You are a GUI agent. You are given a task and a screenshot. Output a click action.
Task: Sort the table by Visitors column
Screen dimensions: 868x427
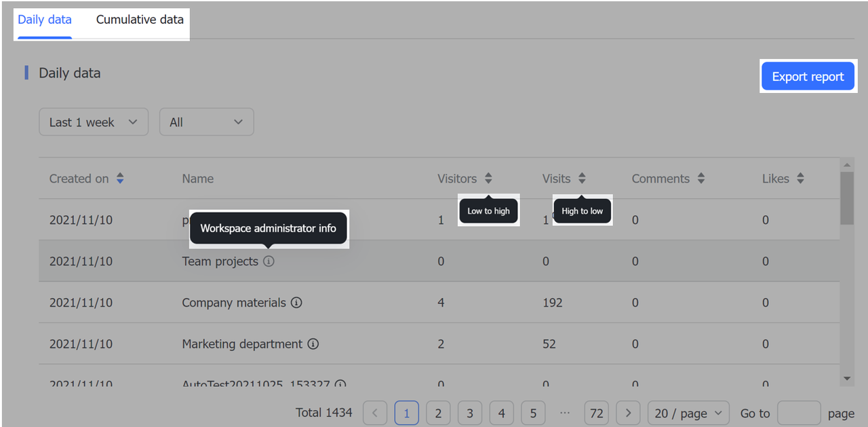488,179
